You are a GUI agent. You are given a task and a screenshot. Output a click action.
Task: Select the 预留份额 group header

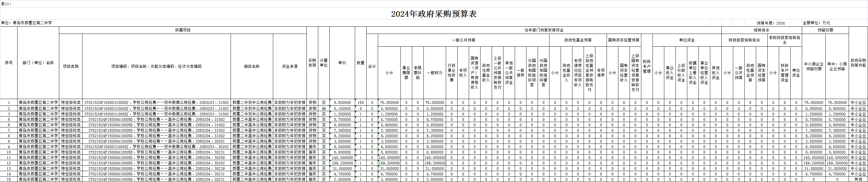(825, 30)
